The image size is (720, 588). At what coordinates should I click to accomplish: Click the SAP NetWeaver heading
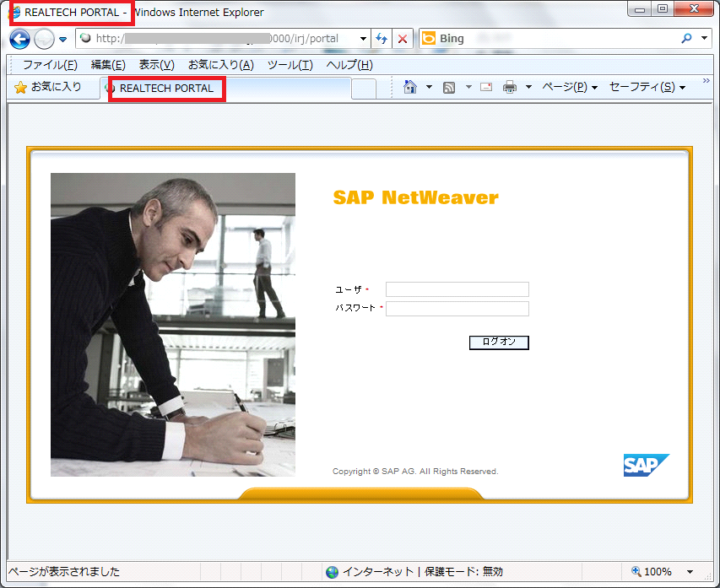coord(415,198)
